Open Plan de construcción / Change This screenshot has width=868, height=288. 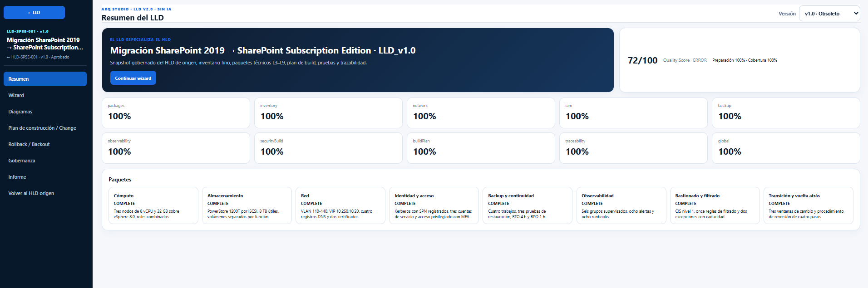[45, 128]
